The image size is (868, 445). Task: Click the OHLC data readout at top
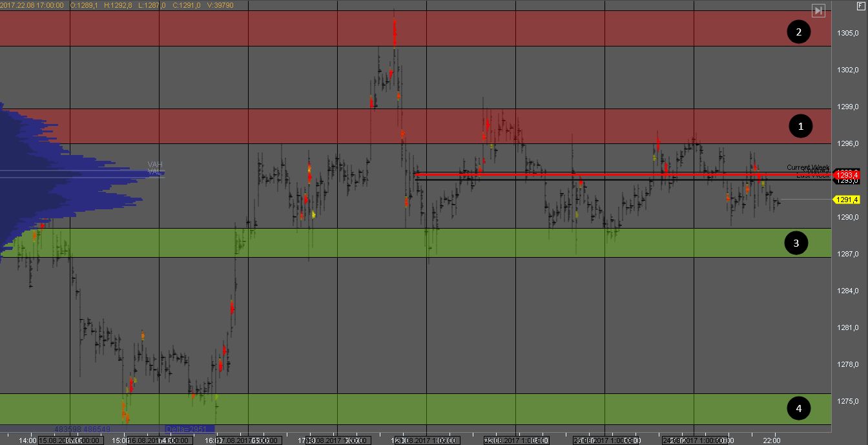[117, 5]
